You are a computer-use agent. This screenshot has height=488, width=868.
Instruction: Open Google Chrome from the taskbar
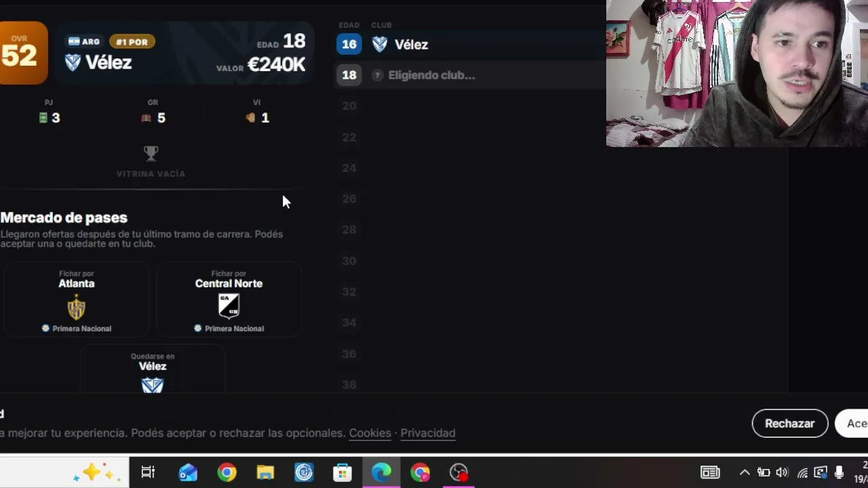tap(227, 472)
